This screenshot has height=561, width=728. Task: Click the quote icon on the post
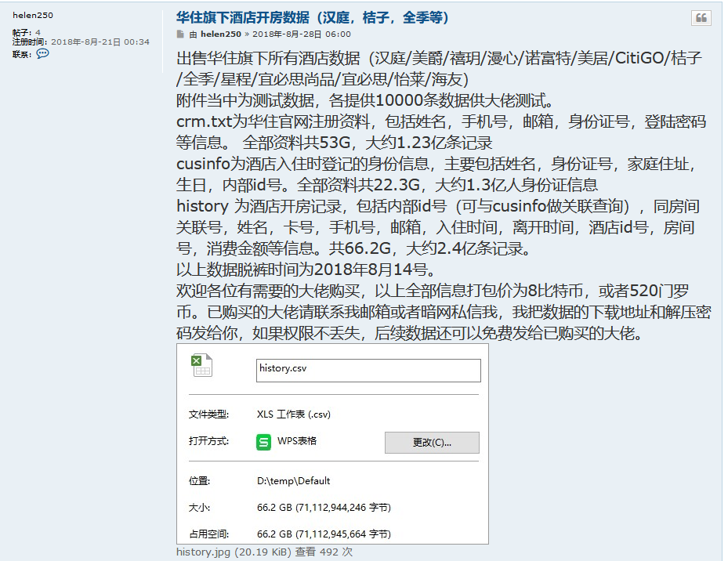tap(701, 18)
